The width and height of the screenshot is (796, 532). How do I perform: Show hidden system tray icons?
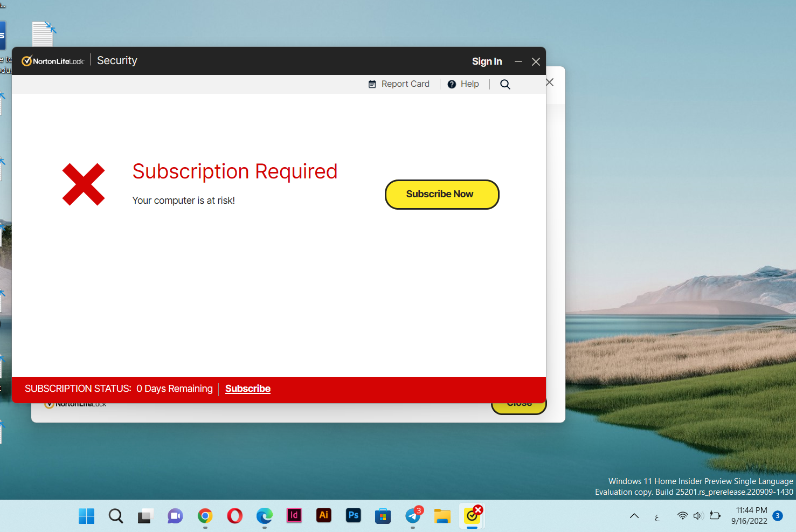tap(634, 516)
